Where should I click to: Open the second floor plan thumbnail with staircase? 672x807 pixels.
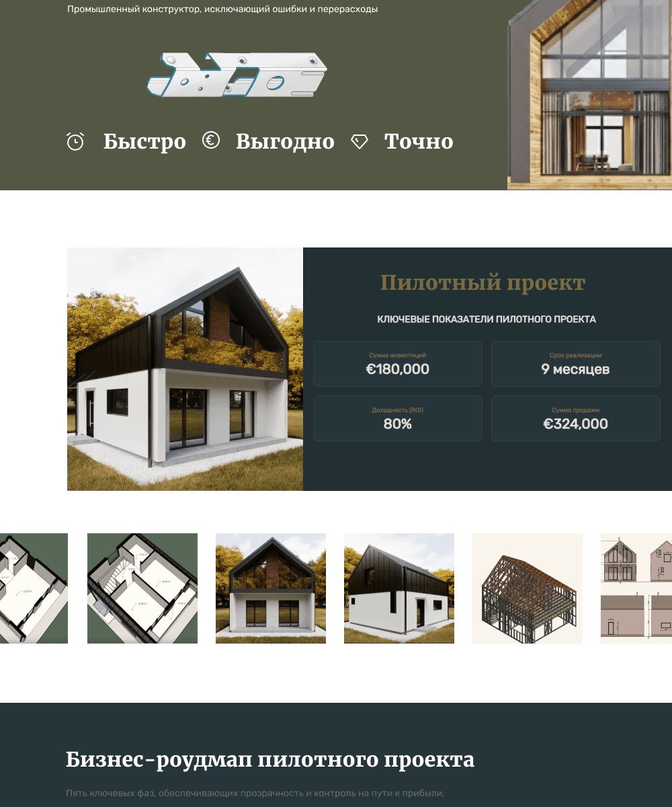point(142,588)
